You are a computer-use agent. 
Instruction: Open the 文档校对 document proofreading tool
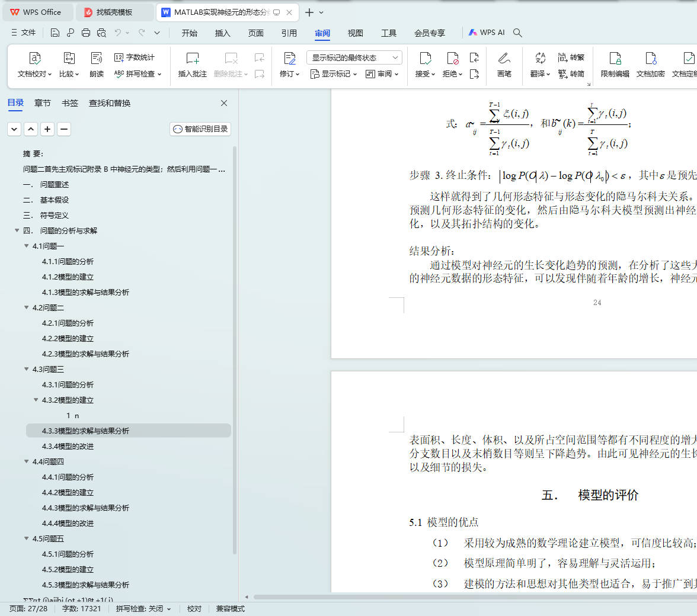point(34,65)
